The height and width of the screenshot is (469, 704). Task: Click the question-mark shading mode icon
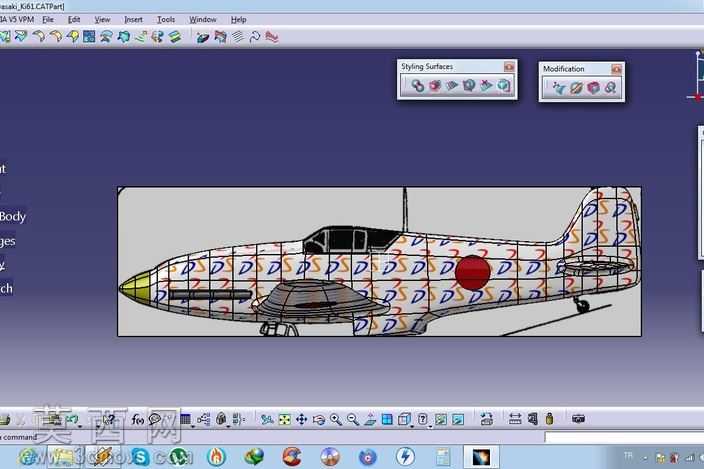tap(422, 420)
